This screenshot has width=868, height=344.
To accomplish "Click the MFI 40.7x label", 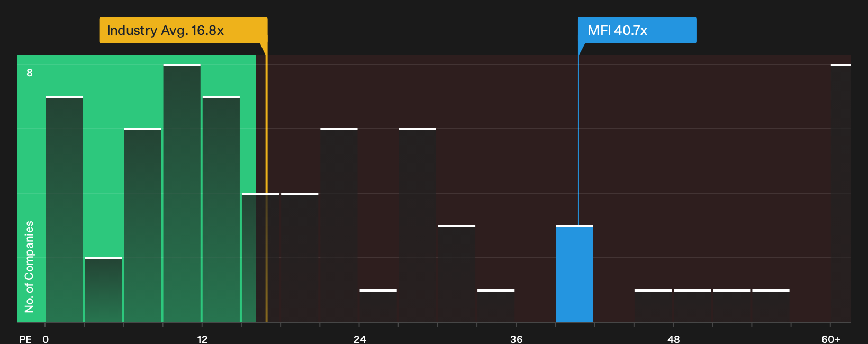I will click(637, 30).
